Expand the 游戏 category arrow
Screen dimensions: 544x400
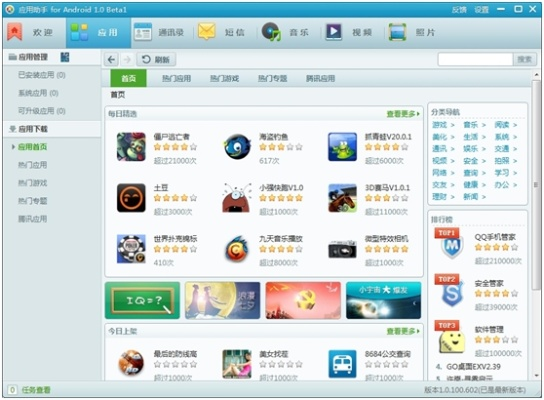coord(452,125)
